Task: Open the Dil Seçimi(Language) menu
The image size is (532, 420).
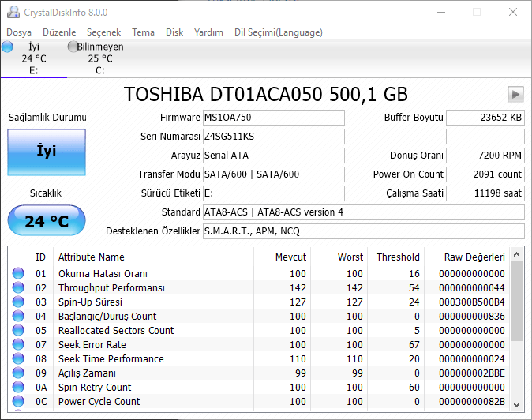Action: (x=278, y=32)
